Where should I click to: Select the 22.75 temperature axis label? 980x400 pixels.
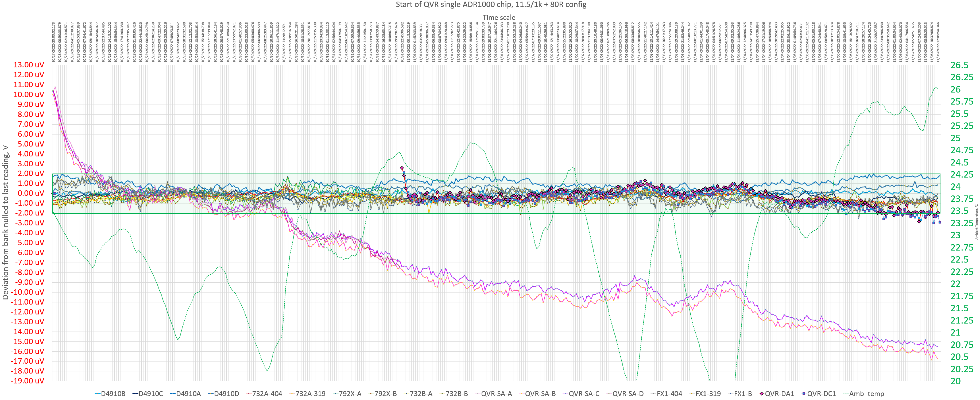click(x=962, y=247)
